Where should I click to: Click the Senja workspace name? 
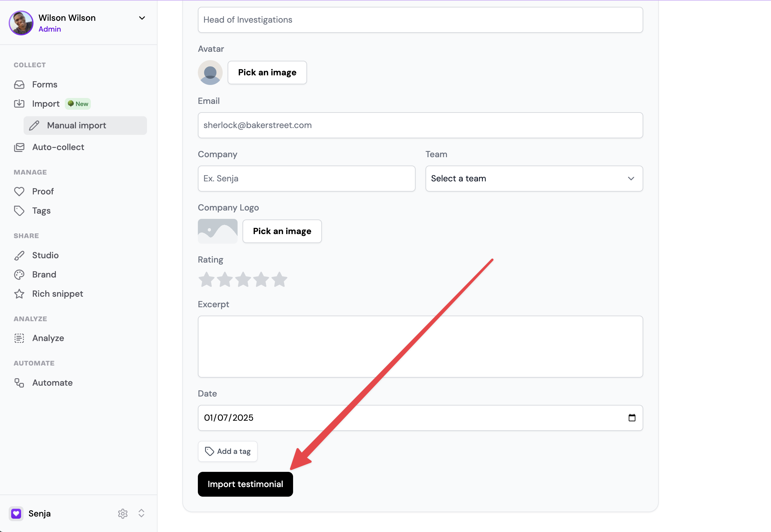(40, 514)
